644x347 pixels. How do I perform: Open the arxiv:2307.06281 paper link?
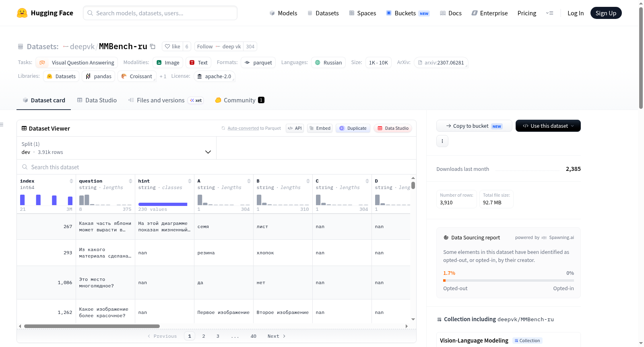[x=441, y=62]
